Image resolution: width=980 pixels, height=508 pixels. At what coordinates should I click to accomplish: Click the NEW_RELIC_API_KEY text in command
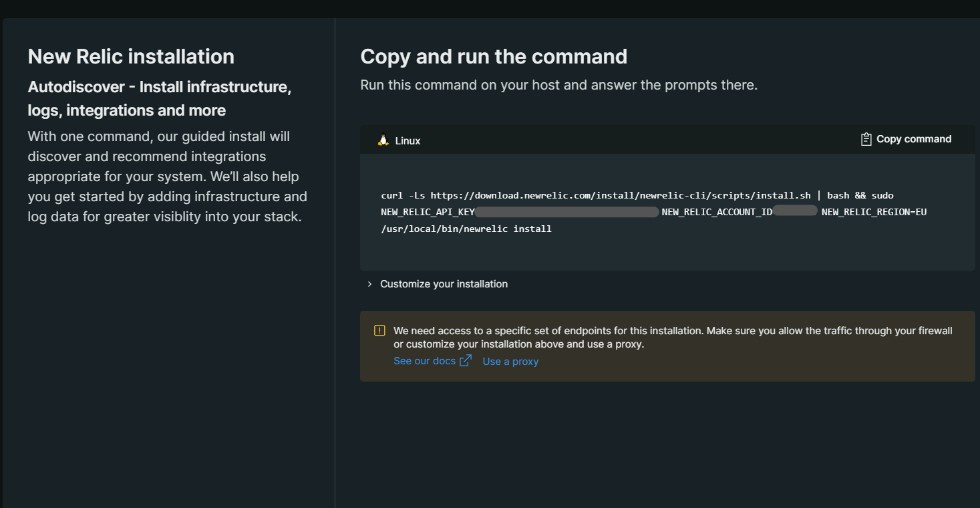pos(428,212)
